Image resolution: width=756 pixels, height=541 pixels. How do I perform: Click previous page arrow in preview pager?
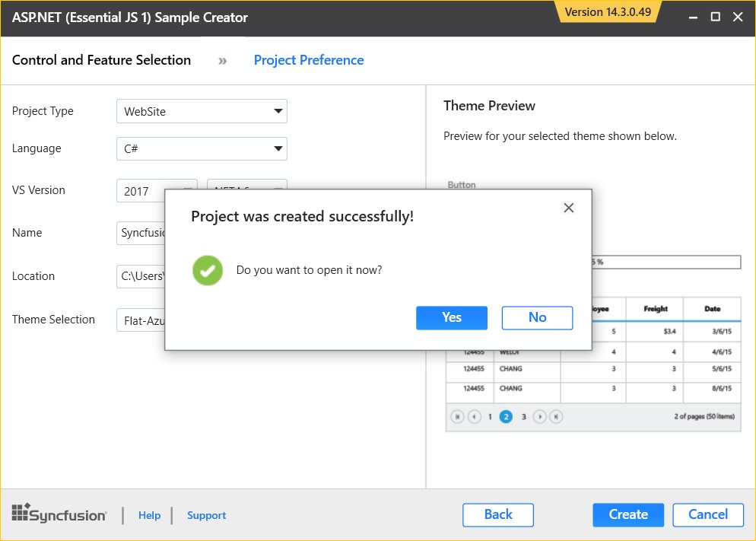pos(474,416)
